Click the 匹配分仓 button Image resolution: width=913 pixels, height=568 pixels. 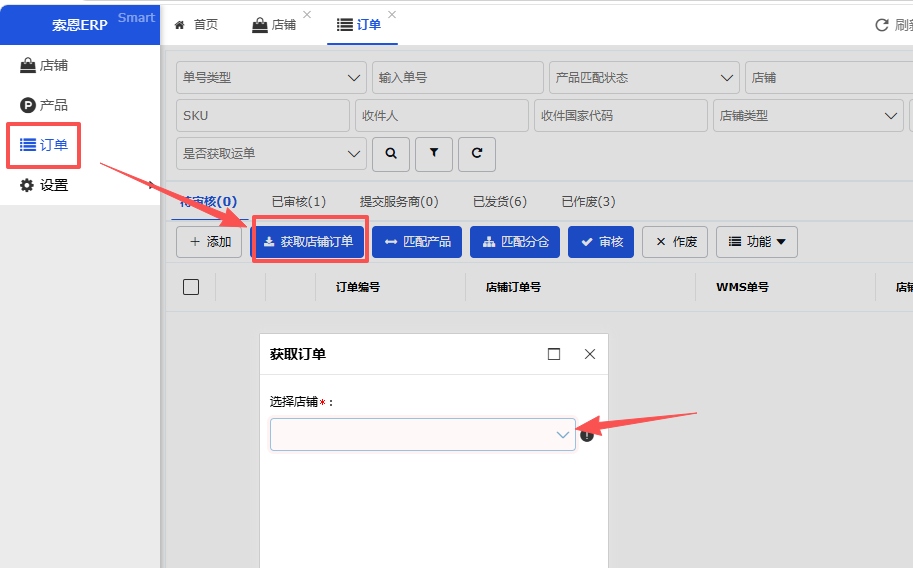pos(515,242)
